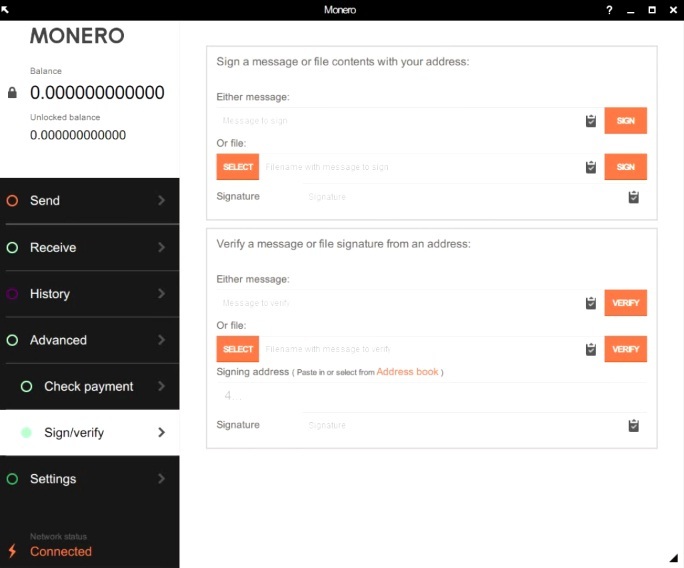
Task: Click SELECT to choose a file to sign
Action: coord(238,167)
